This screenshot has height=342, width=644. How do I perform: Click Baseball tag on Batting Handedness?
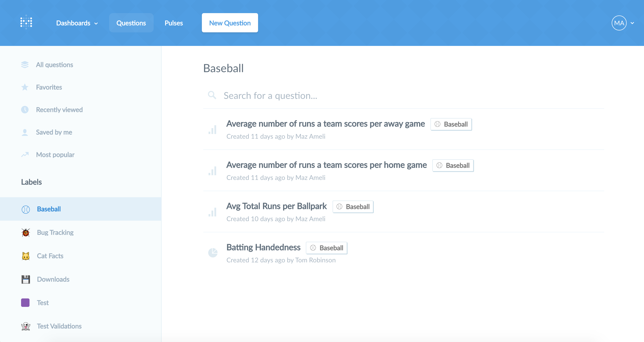326,248
